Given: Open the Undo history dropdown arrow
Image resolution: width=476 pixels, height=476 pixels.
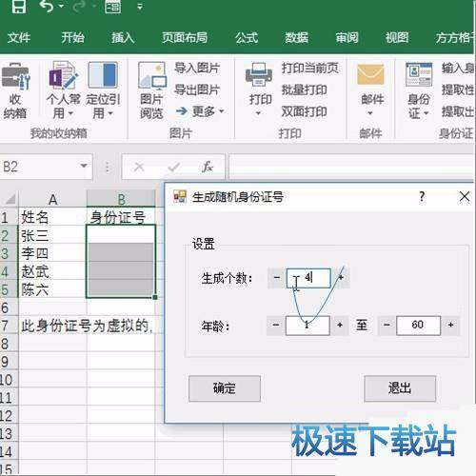Looking at the screenshot, I should click(x=61, y=6).
